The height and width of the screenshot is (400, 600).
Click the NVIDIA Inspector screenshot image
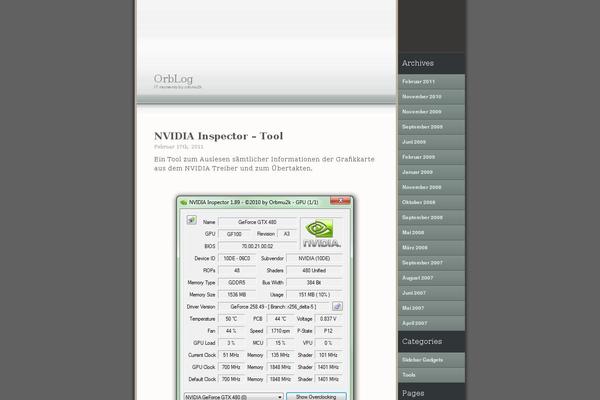265,298
